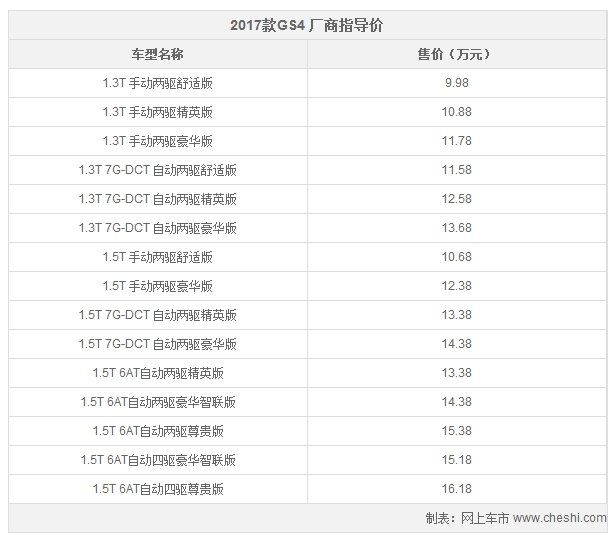Image resolution: width=612 pixels, height=535 pixels.
Task: Select the '1.3T 手动两驱豪华版' model name
Action: click(158, 141)
